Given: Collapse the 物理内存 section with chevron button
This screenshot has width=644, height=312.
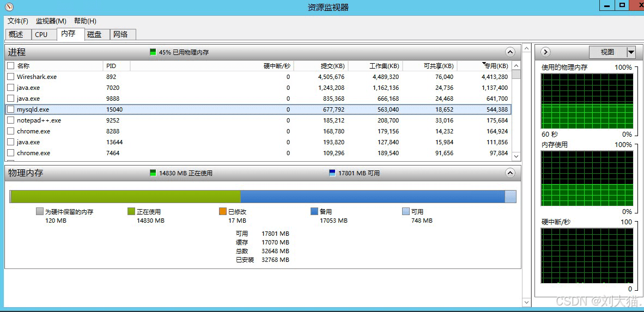Looking at the screenshot, I should click(510, 173).
